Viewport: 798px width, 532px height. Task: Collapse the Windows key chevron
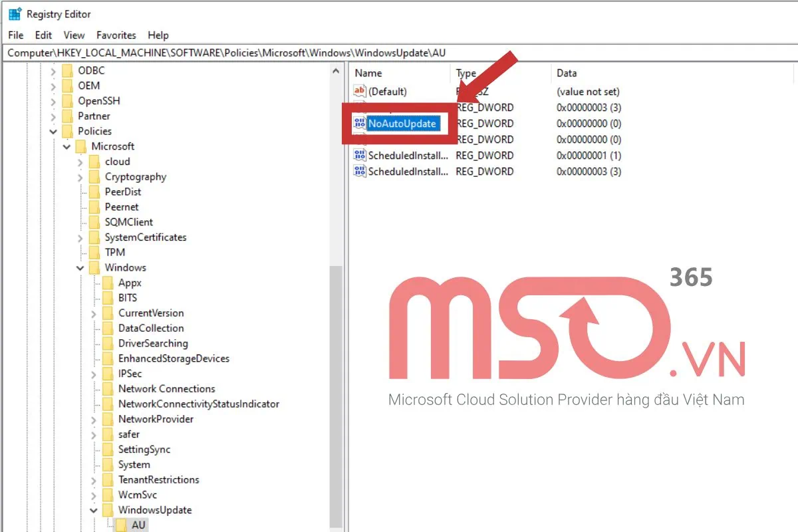click(x=80, y=268)
